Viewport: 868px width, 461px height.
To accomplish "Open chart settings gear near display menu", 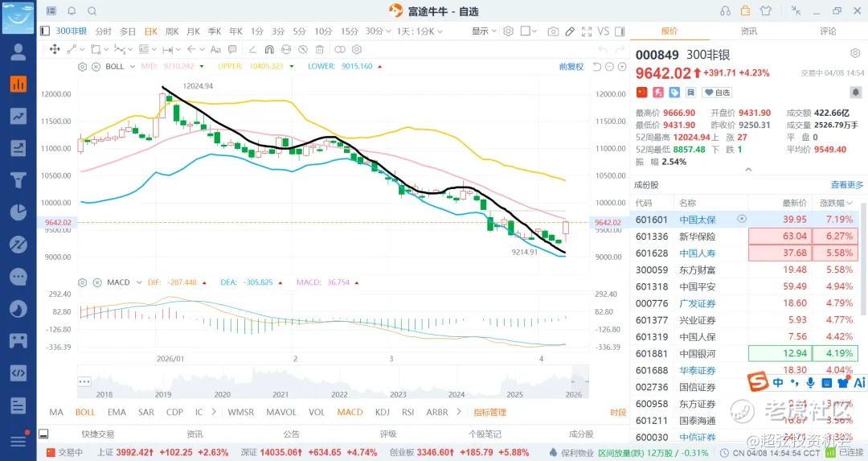I will pos(508,31).
